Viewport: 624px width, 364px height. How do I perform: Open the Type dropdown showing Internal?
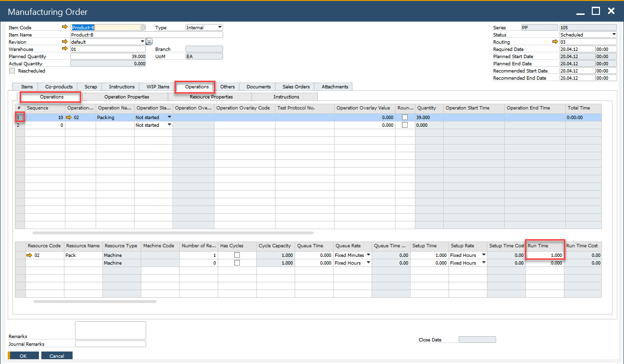coord(220,27)
